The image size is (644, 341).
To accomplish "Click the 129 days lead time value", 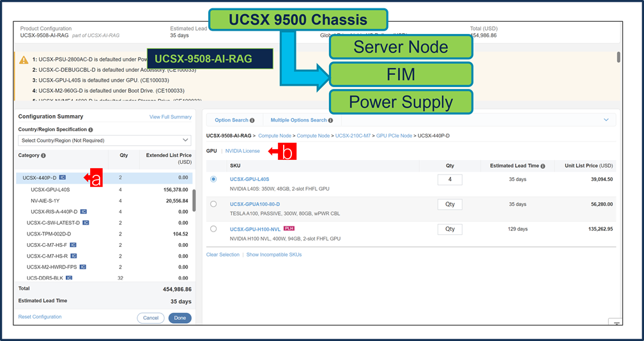I will pos(517,229).
